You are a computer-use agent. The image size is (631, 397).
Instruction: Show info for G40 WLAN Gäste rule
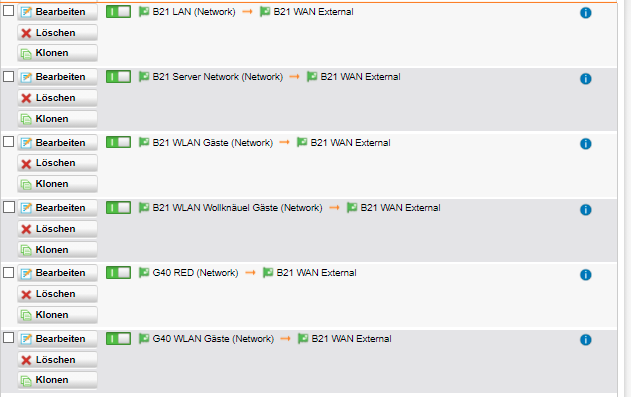click(x=586, y=340)
